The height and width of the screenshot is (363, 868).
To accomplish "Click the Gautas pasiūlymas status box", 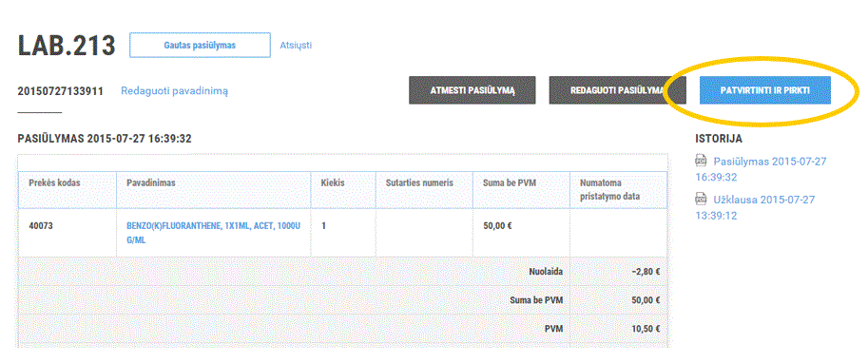I will [200, 45].
